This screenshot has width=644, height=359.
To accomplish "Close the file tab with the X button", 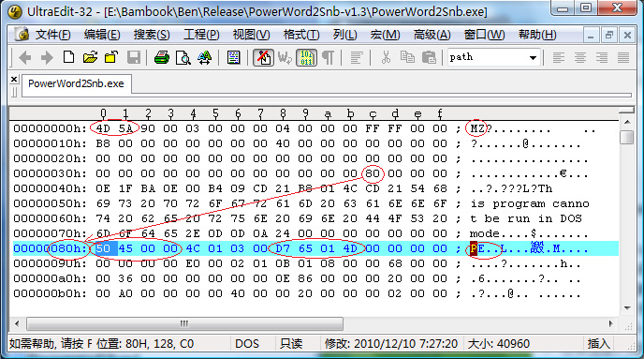I will 14,80.
